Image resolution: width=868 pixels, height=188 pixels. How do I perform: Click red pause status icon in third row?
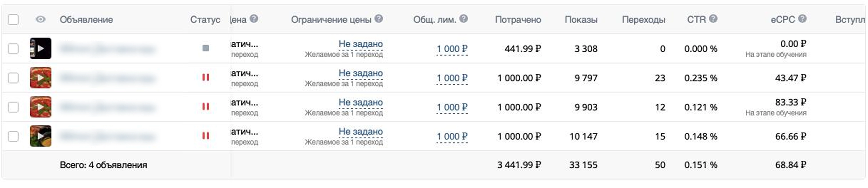coord(206,107)
